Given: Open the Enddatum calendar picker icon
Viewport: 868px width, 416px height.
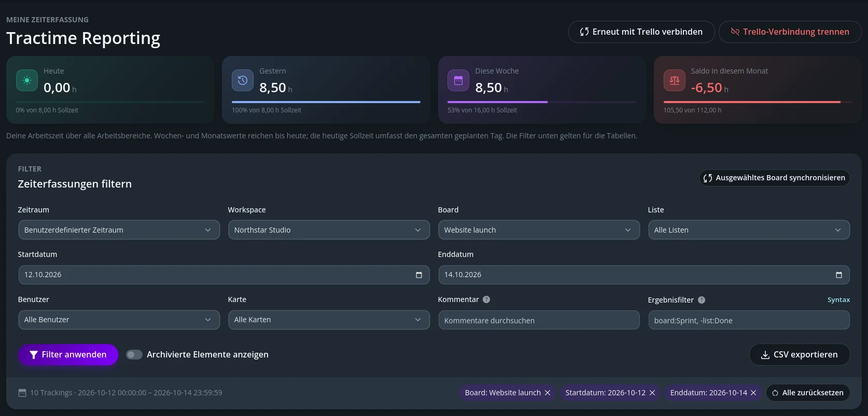Looking at the screenshot, I should 839,275.
